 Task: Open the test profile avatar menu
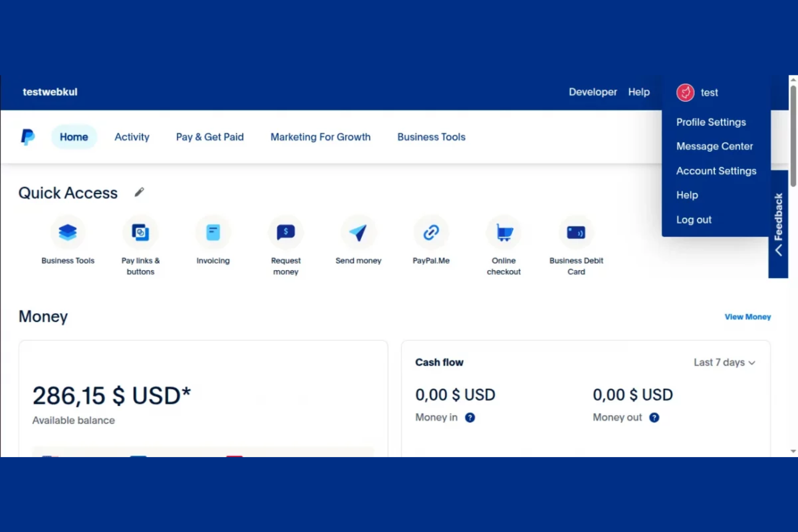[x=685, y=92]
